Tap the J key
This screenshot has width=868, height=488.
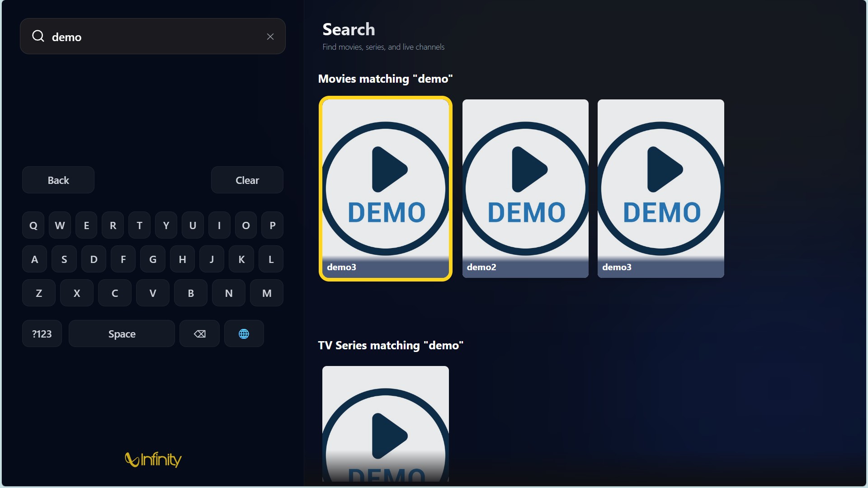click(212, 259)
